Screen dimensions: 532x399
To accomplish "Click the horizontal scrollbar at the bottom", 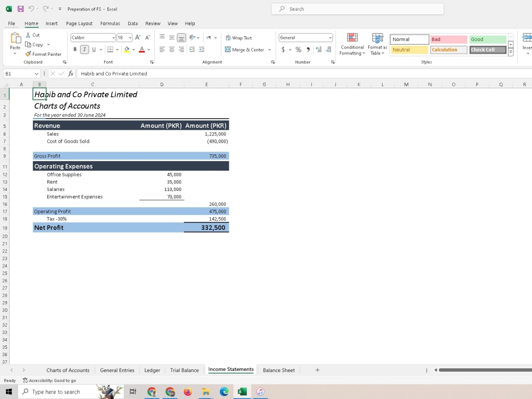I will point(485,370).
